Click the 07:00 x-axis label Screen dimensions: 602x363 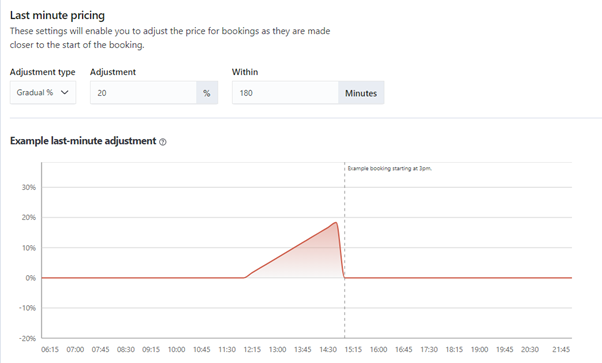tap(75, 350)
